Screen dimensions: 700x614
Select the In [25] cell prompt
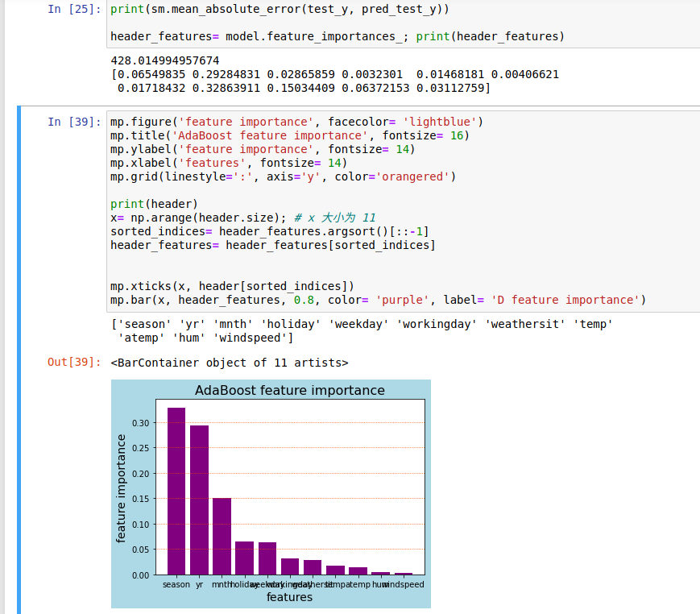[74, 9]
